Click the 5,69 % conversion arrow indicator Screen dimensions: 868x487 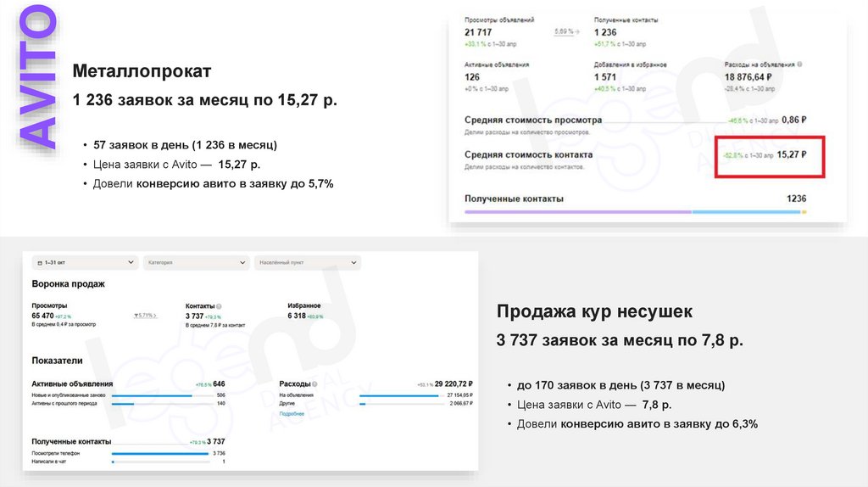567,32
